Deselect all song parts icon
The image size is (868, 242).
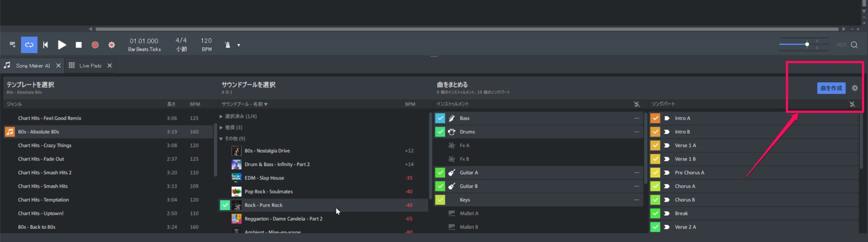[852, 104]
